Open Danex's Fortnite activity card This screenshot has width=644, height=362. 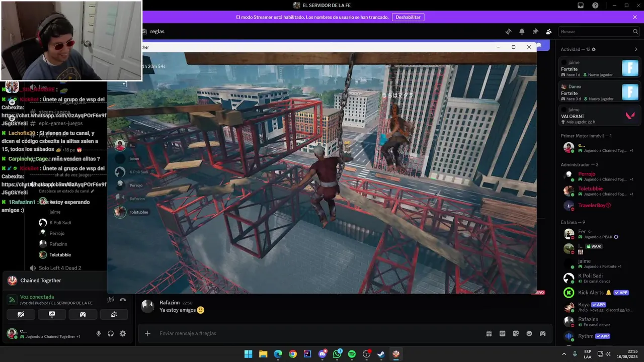(x=600, y=93)
